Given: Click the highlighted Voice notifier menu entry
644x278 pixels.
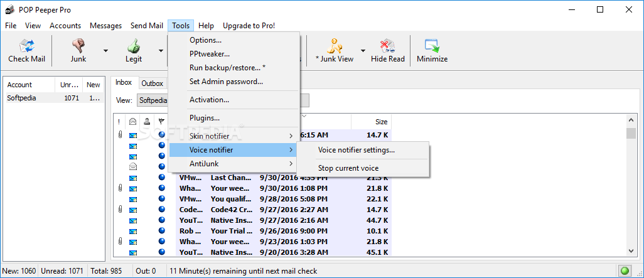Looking at the screenshot, I should [x=233, y=150].
